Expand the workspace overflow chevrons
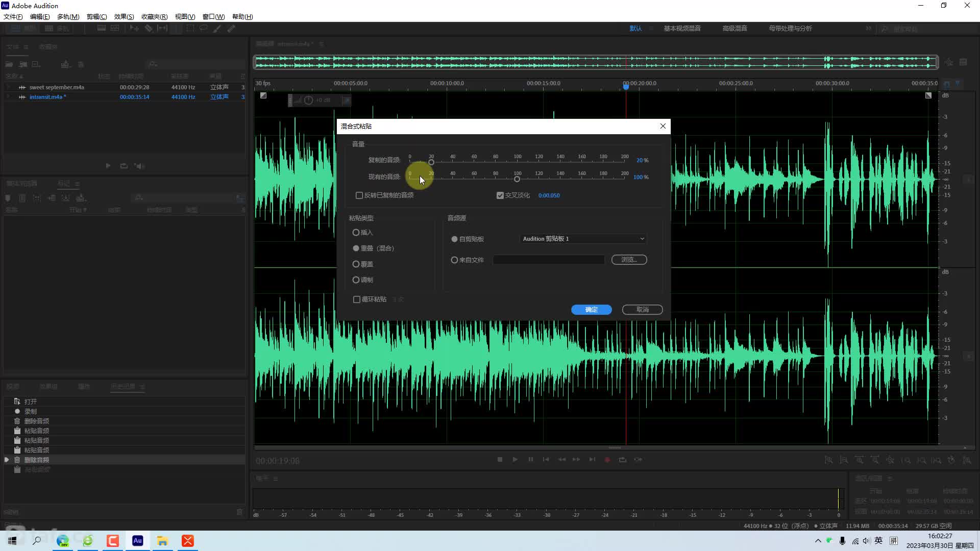This screenshot has width=980, height=551. (869, 29)
